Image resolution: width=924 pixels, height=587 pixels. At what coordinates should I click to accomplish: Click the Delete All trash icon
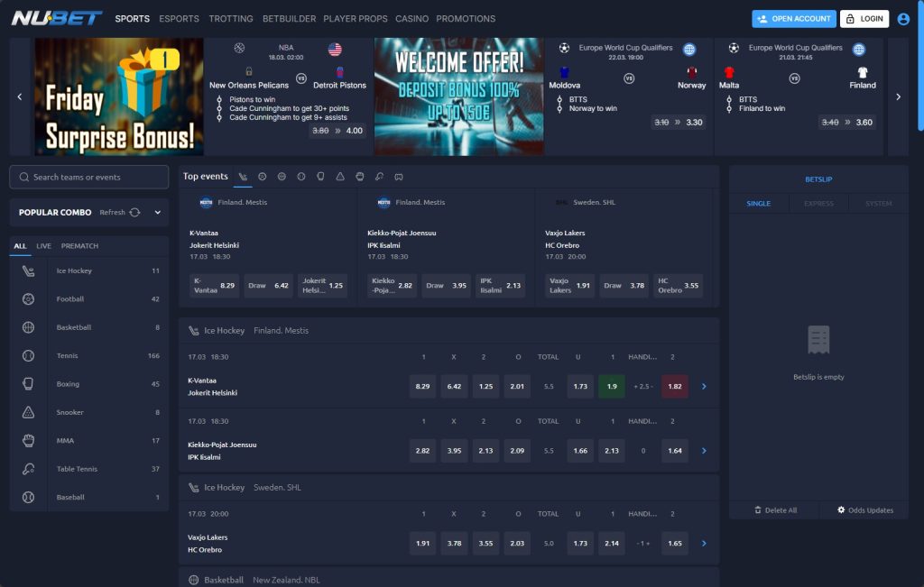758,509
